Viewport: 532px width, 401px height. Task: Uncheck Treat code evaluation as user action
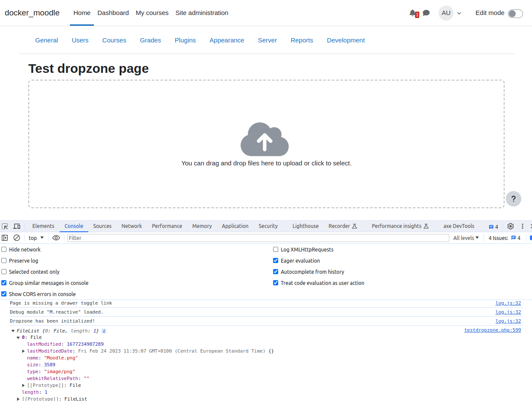[x=276, y=283]
